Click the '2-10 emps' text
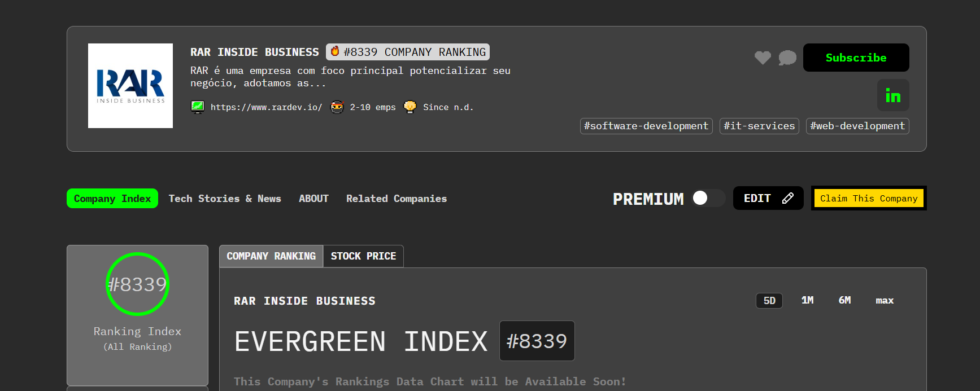This screenshot has height=391, width=980. [x=373, y=107]
